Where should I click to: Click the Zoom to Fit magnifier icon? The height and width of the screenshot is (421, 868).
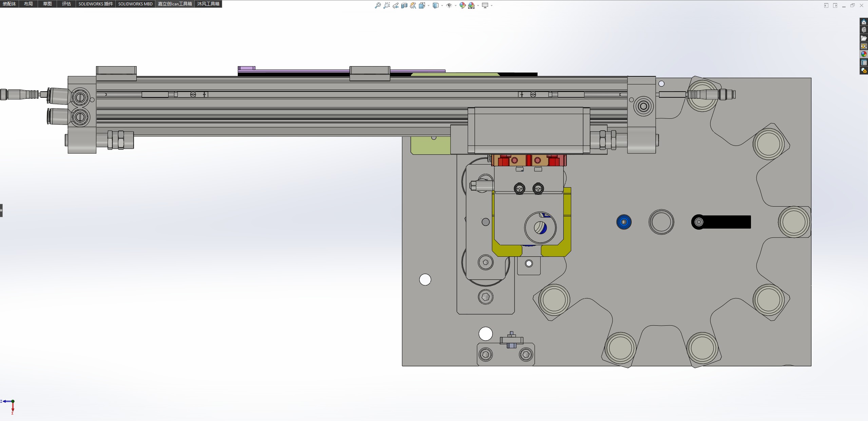click(378, 5)
